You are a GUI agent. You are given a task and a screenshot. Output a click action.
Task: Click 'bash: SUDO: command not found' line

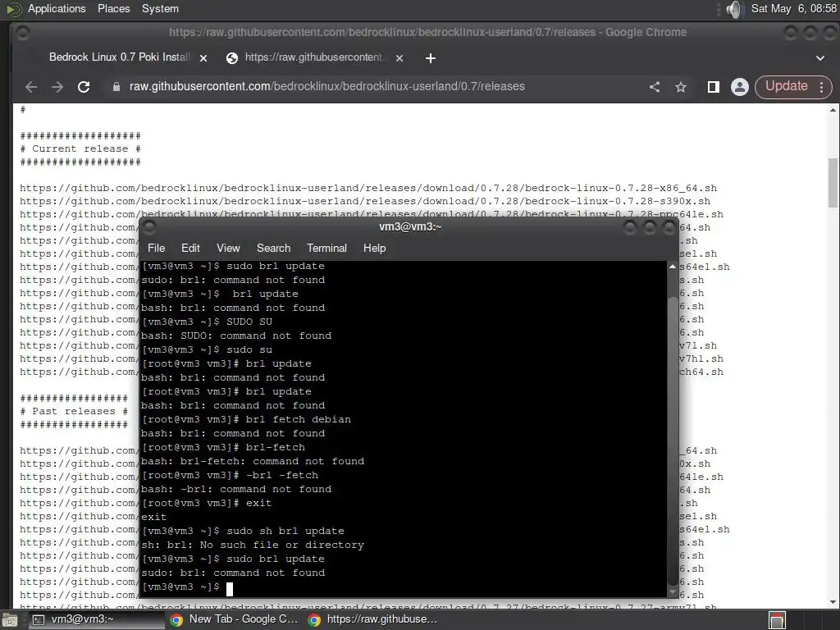tap(236, 336)
